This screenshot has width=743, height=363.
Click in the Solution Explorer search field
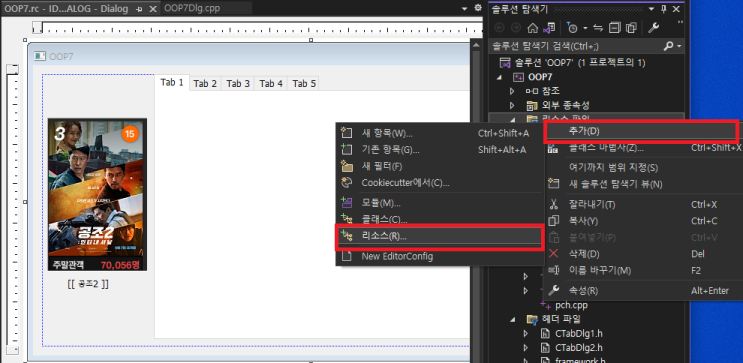click(576, 46)
